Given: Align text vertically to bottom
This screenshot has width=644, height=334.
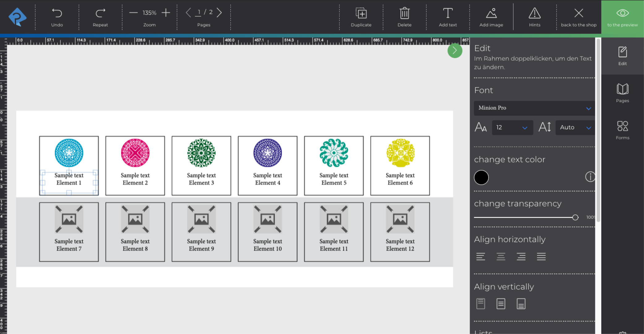Looking at the screenshot, I should [x=521, y=304].
